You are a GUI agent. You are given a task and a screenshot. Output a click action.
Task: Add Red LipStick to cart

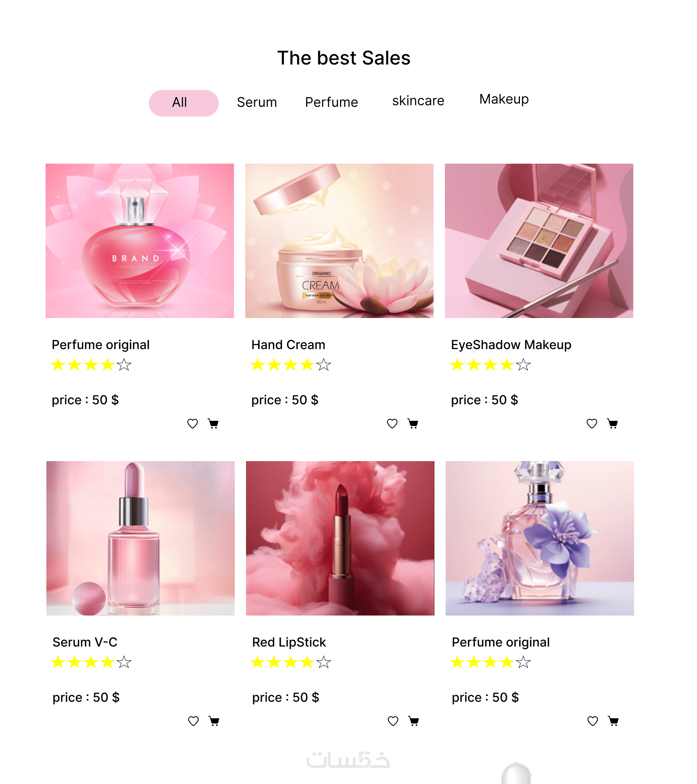point(414,721)
